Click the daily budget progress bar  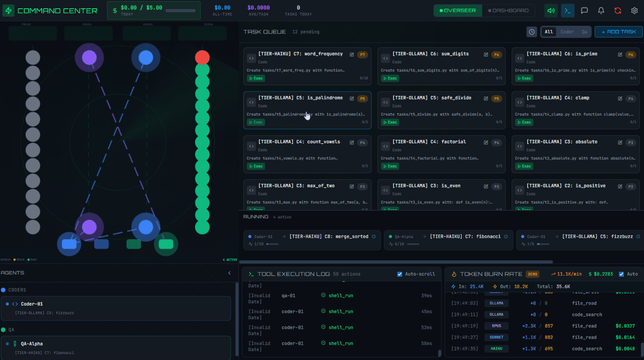180,11
